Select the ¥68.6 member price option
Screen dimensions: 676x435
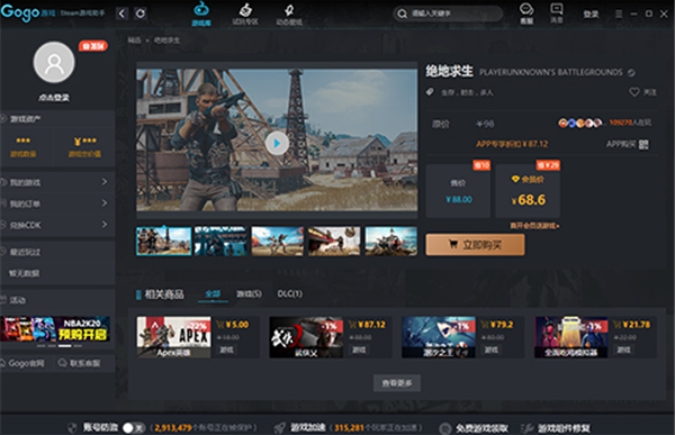(528, 191)
